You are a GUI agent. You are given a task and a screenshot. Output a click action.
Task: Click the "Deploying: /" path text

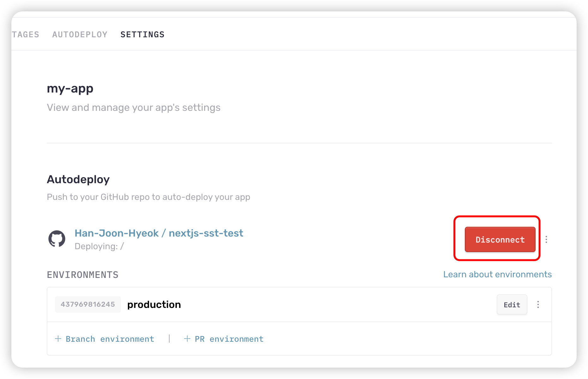click(99, 246)
